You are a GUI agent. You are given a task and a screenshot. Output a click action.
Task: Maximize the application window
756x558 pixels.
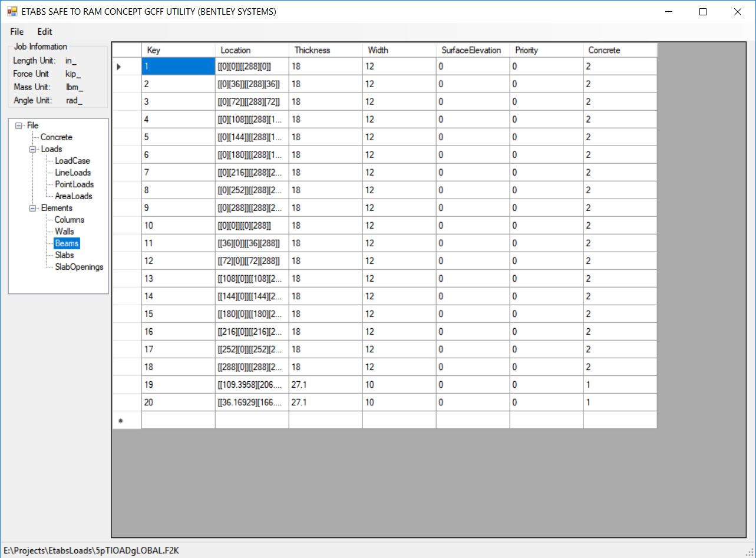coord(702,11)
